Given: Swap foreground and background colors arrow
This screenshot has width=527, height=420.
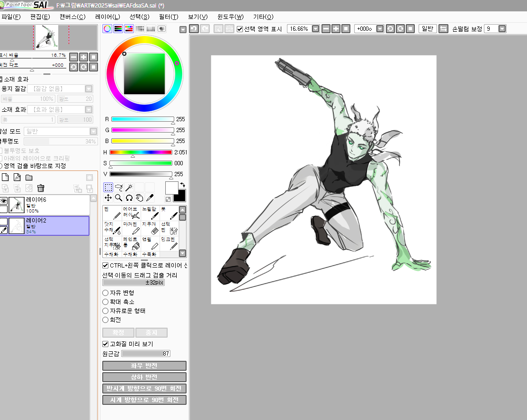Looking at the screenshot, I should [183, 185].
